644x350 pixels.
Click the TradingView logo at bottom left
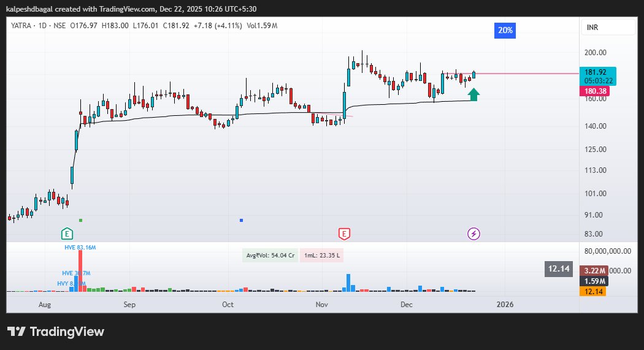pos(56,332)
